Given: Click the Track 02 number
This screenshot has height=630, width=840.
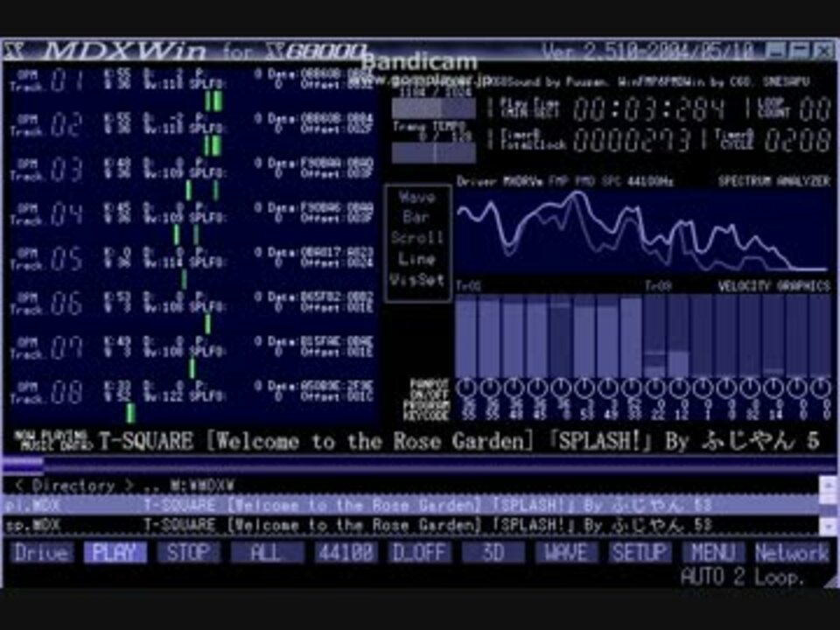Looking at the screenshot, I should pos(66,125).
